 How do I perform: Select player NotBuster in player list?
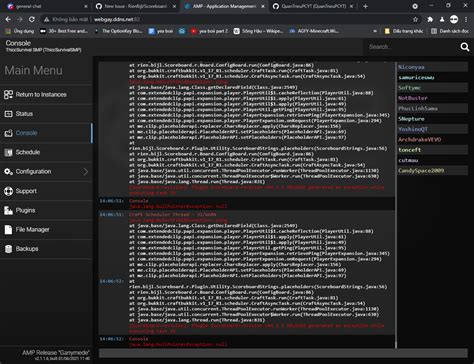coord(433,98)
